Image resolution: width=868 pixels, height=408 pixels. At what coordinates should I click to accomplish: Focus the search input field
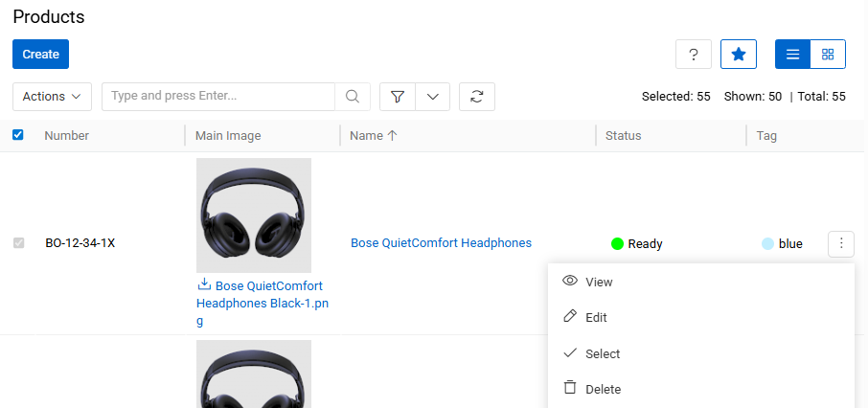click(x=218, y=97)
